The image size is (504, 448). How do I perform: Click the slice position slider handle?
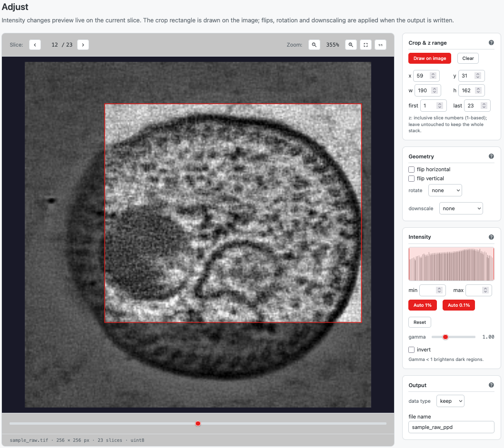[x=198, y=424]
